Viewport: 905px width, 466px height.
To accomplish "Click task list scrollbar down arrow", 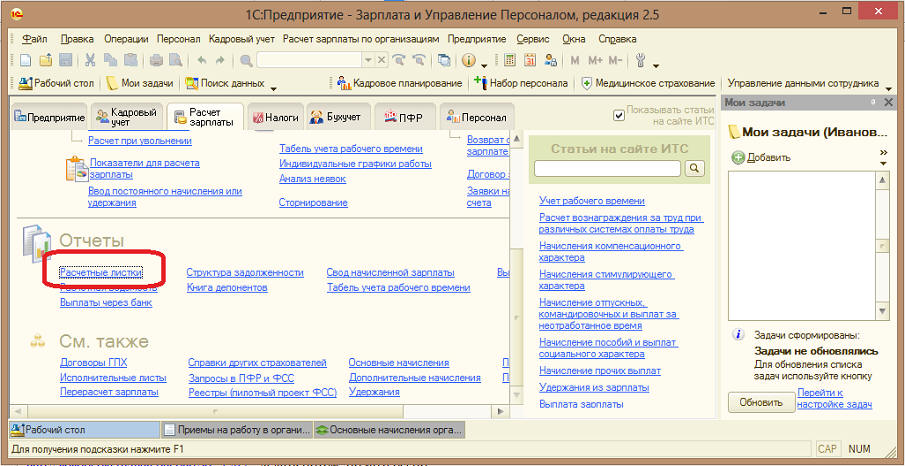I will click(x=882, y=312).
